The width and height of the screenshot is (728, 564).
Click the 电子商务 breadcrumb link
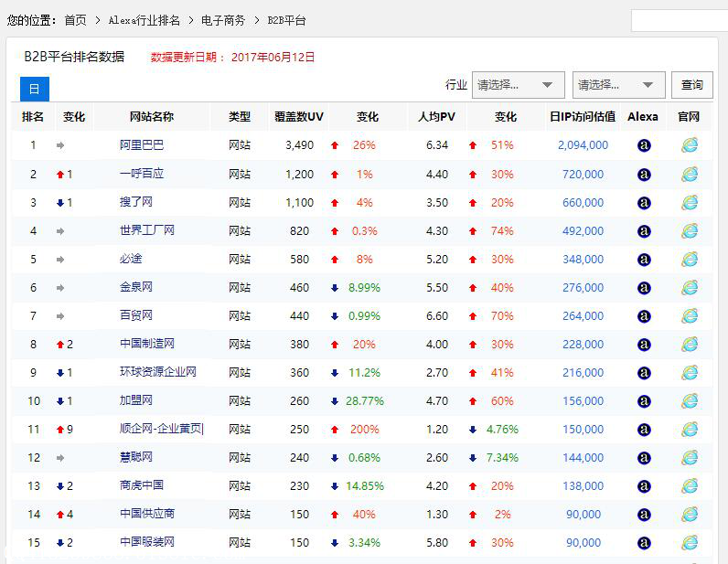pos(223,19)
